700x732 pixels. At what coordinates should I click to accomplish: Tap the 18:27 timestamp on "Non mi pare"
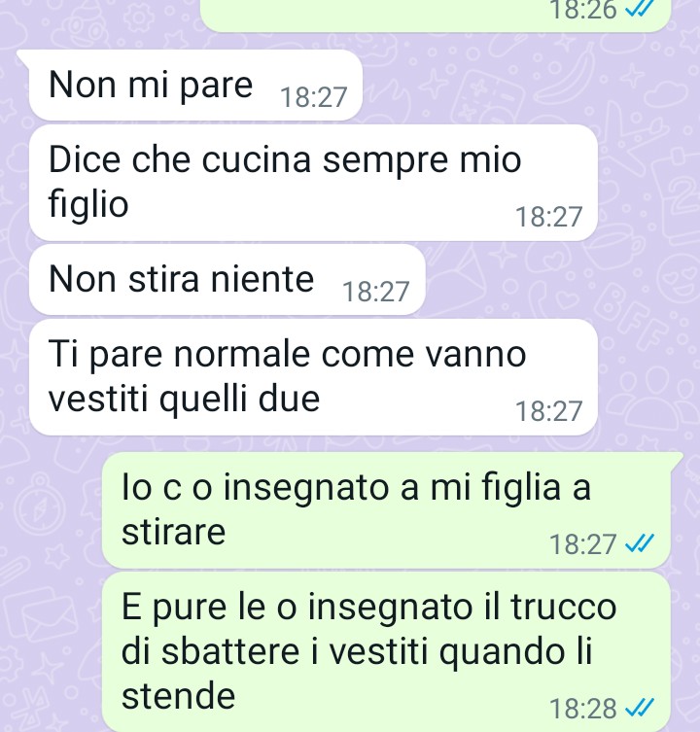pos(313,97)
